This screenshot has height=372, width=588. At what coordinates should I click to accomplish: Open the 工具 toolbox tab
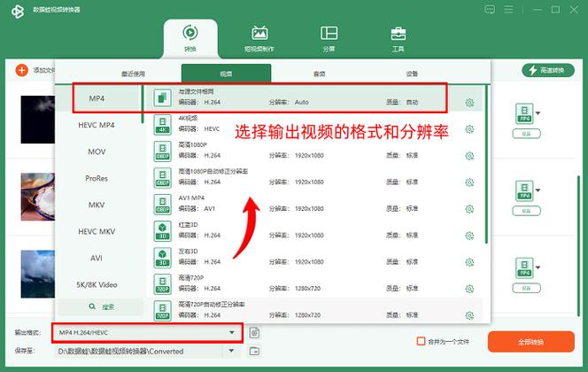[x=398, y=39]
